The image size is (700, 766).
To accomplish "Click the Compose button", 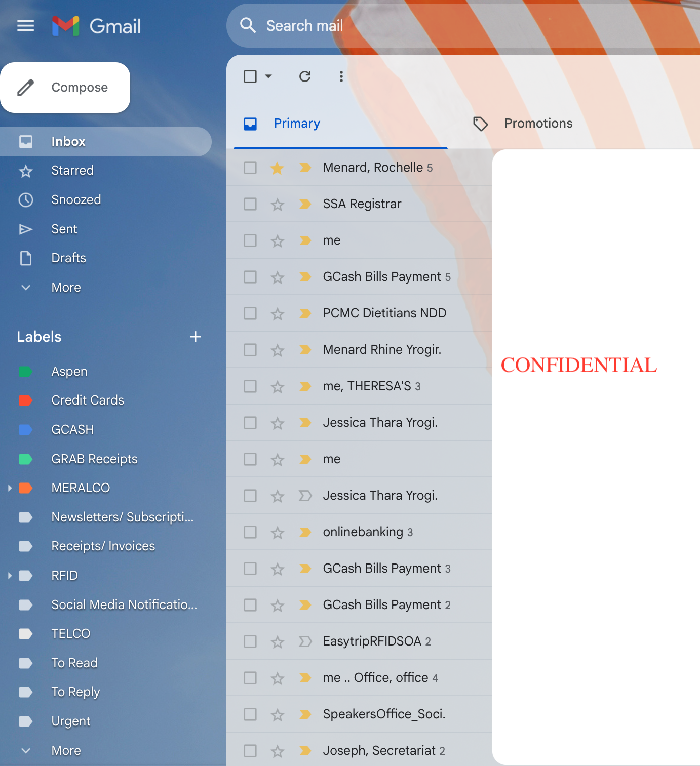I will (x=65, y=88).
